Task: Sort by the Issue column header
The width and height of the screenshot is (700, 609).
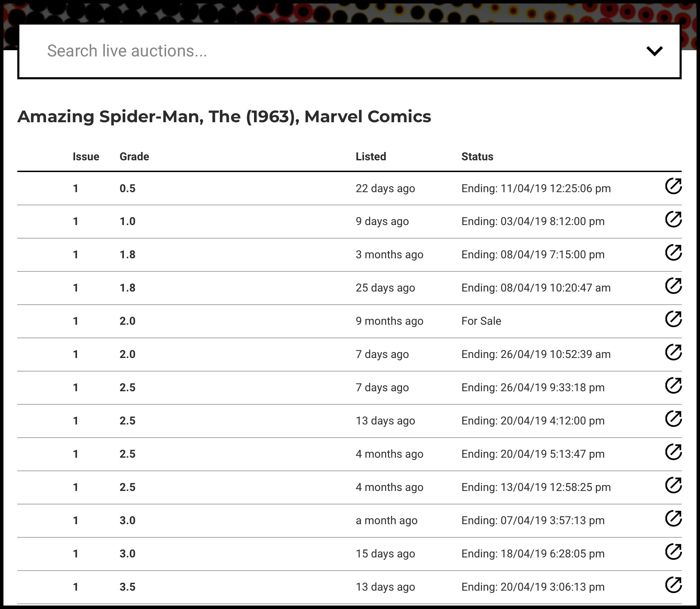Action: click(86, 156)
